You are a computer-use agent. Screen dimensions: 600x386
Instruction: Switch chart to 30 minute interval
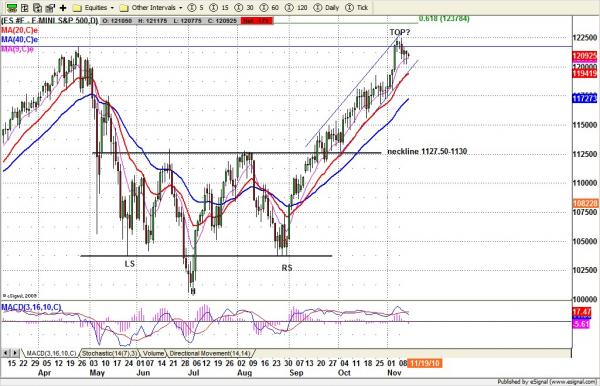244,8
